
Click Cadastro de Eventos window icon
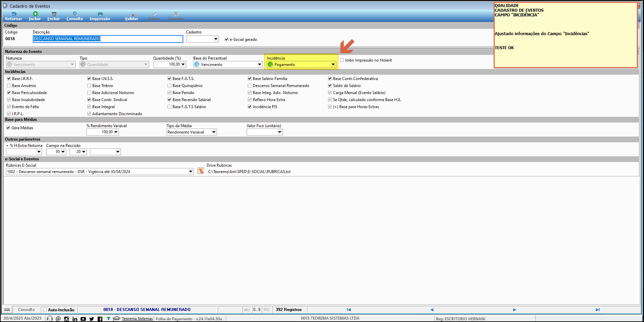click(x=5, y=6)
